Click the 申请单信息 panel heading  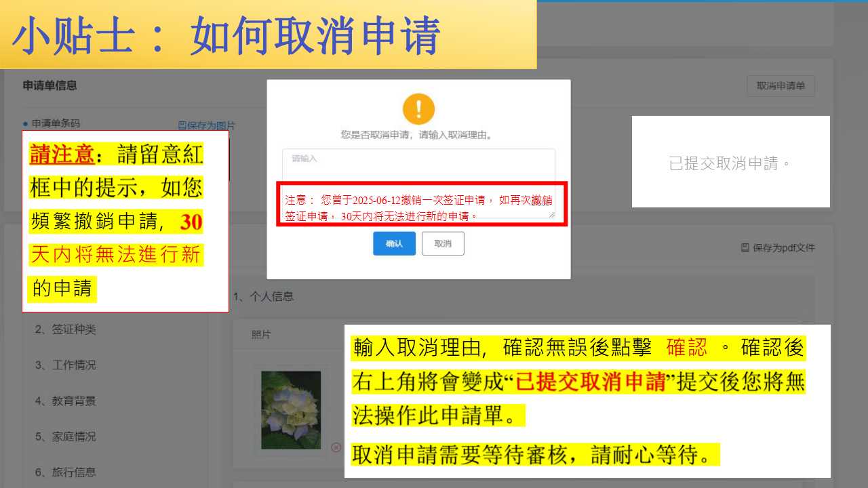[50, 85]
